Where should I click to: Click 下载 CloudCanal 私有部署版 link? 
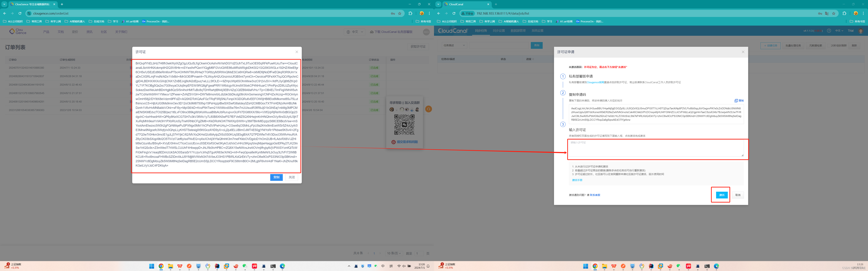tap(391, 32)
